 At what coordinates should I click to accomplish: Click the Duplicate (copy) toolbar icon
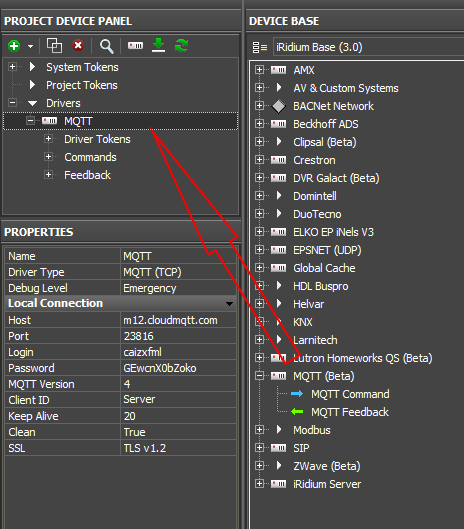tap(54, 46)
